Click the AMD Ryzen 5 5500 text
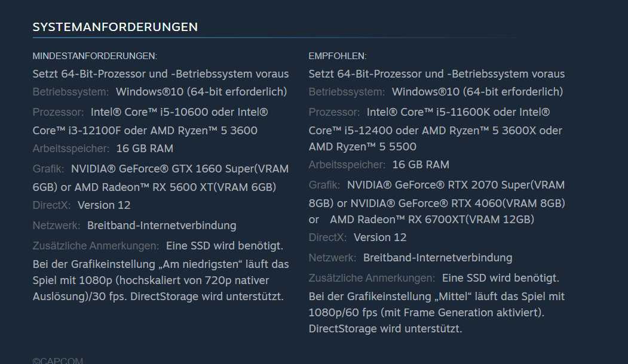The width and height of the screenshot is (628, 364). coord(362,147)
